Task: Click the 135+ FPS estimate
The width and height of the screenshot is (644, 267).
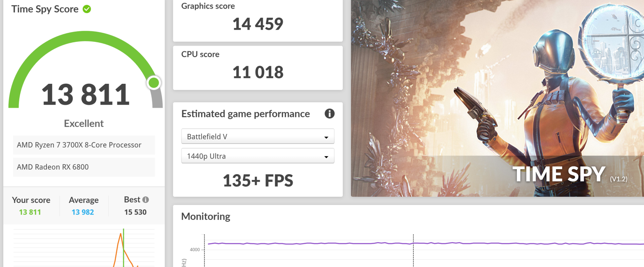Action: 258,181
